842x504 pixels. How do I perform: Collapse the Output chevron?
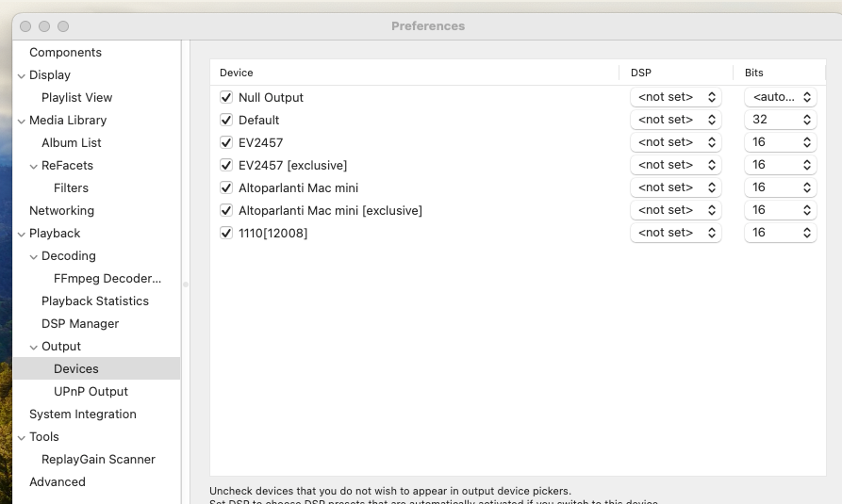click(33, 347)
